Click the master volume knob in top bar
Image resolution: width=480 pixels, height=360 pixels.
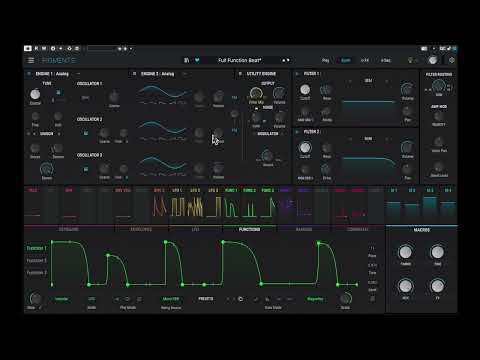tap(433, 60)
